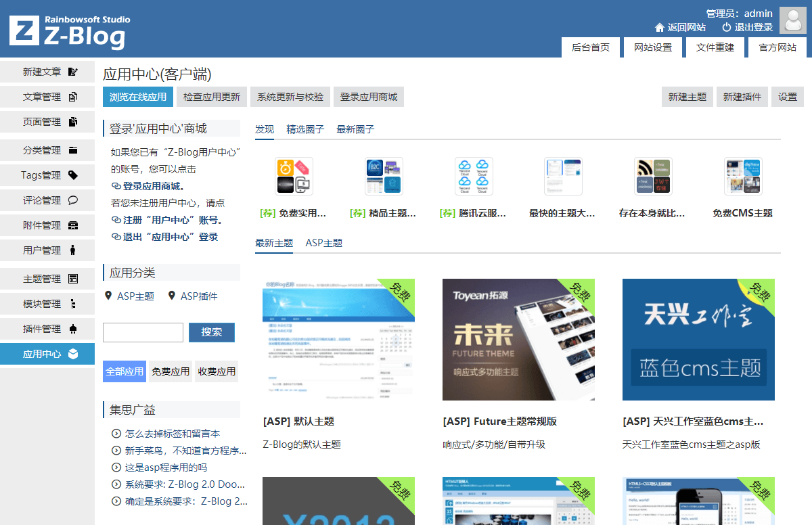Open the 网站设置 tab
This screenshot has height=525, width=812.
point(653,47)
